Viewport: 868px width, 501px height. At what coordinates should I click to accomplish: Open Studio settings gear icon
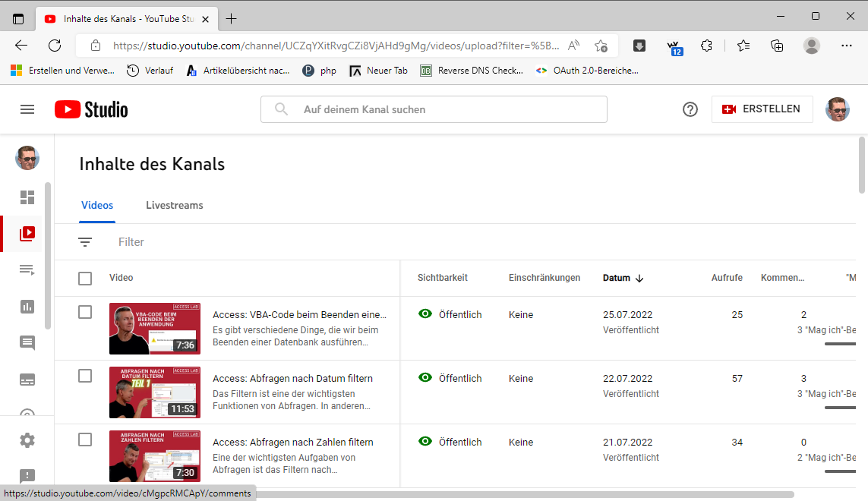click(x=27, y=440)
